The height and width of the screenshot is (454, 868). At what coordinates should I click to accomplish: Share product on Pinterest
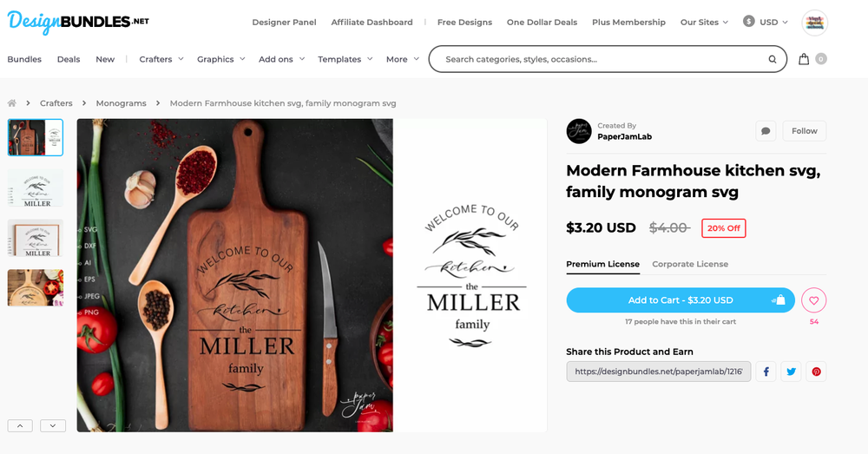pyautogui.click(x=816, y=372)
